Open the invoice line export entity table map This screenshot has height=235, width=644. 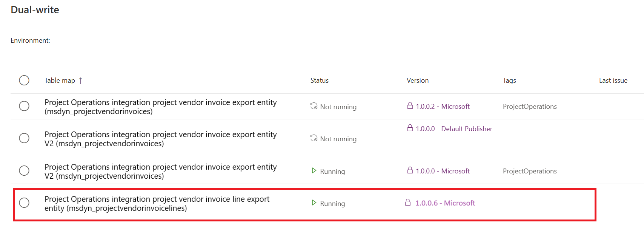click(157, 204)
